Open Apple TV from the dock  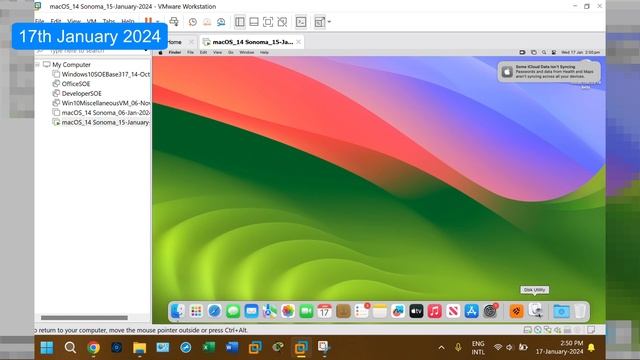[x=416, y=311]
